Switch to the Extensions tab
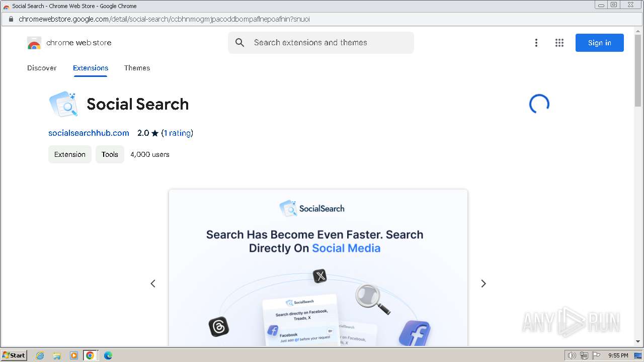Viewport: 644px width, 362px height. [91, 68]
